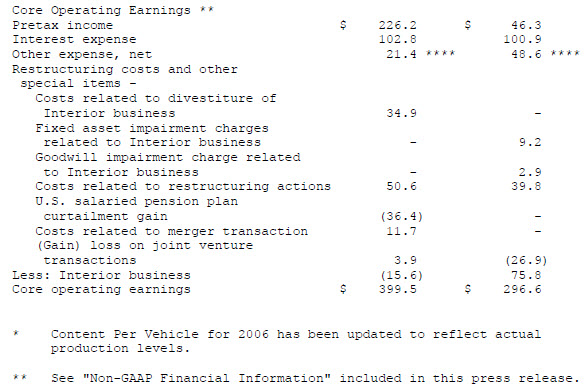584x391 pixels.
Task: Click the Content Per Vehicle footnote text
Action: 296,341
